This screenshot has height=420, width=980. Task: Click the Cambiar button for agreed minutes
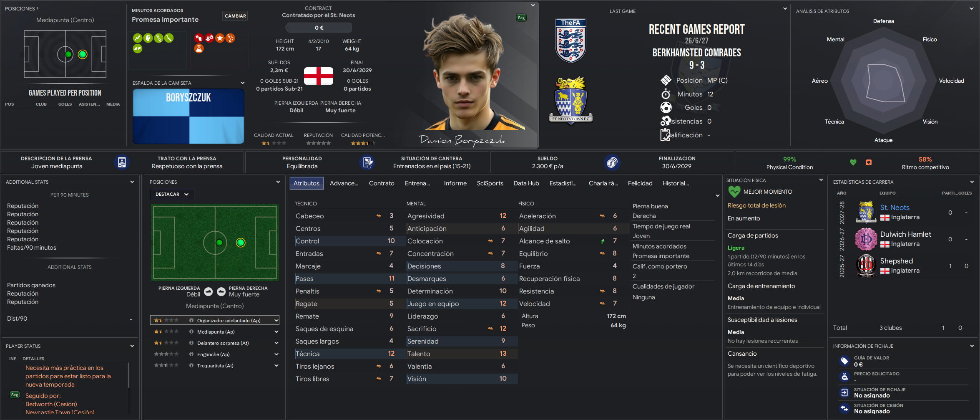click(235, 16)
